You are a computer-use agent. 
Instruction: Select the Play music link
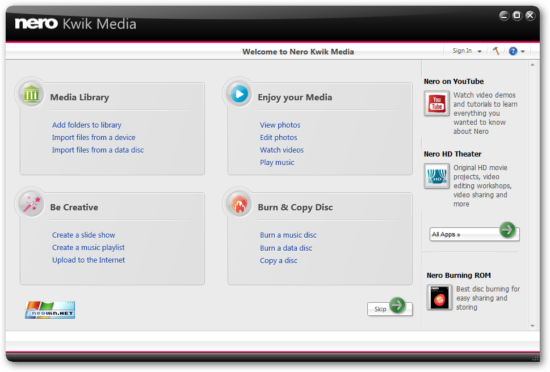pyautogui.click(x=277, y=163)
